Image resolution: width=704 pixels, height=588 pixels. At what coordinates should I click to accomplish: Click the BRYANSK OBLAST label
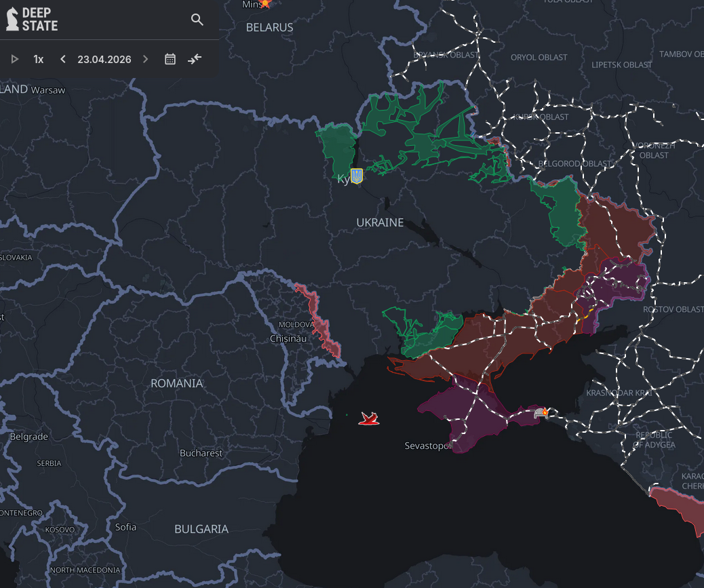coord(446,55)
